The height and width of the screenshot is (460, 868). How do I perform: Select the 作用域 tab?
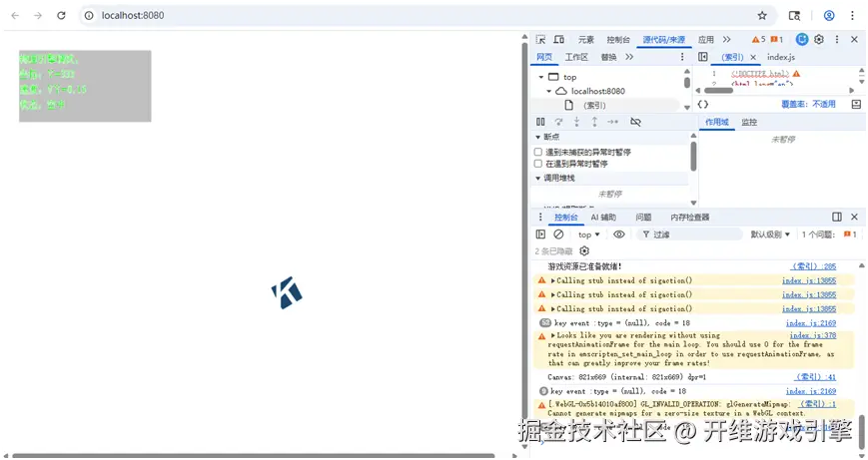717,122
